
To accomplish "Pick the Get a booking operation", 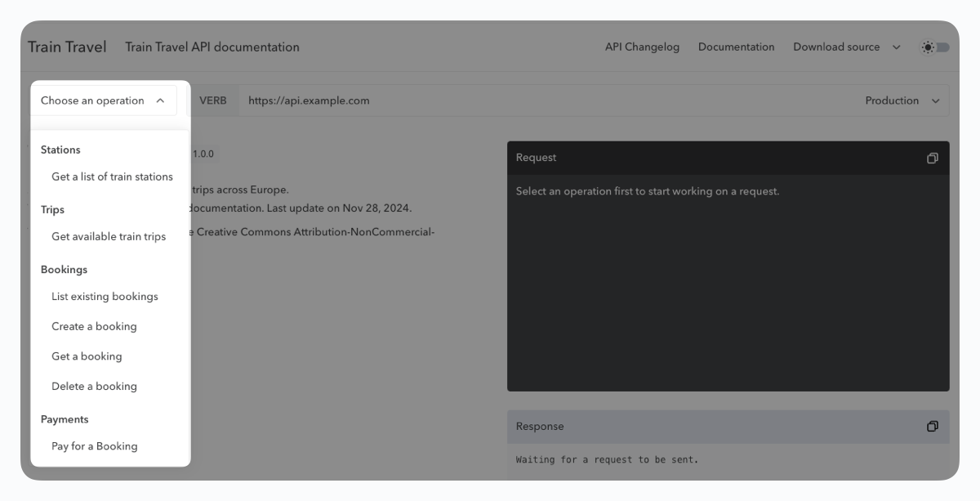I will [x=87, y=356].
